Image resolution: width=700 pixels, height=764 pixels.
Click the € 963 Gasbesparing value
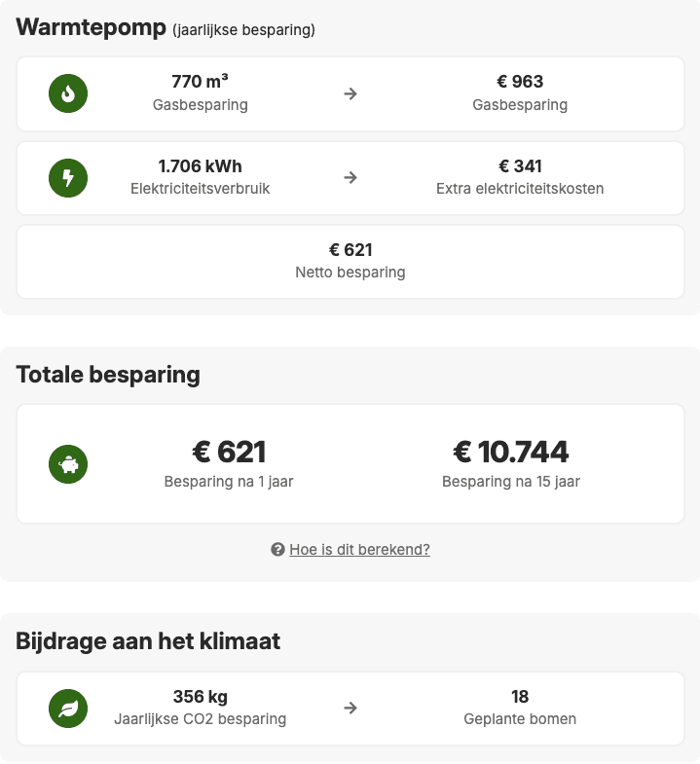pos(520,83)
